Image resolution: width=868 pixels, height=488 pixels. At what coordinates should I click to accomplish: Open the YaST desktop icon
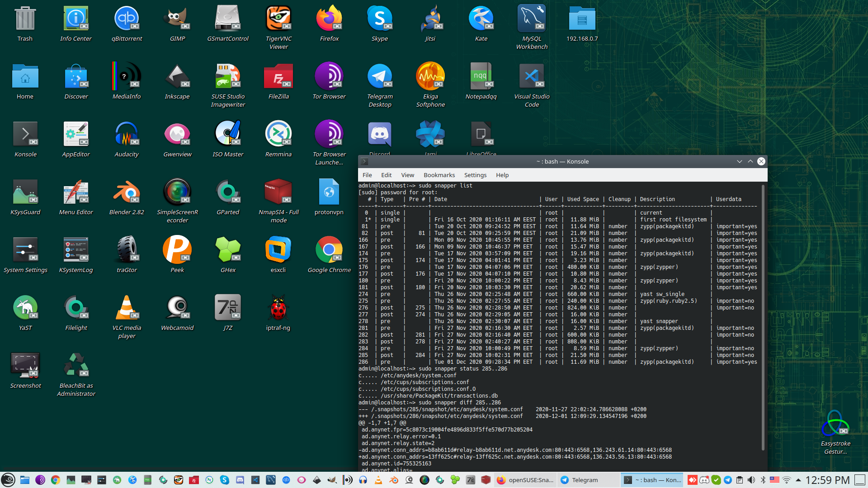tap(25, 308)
